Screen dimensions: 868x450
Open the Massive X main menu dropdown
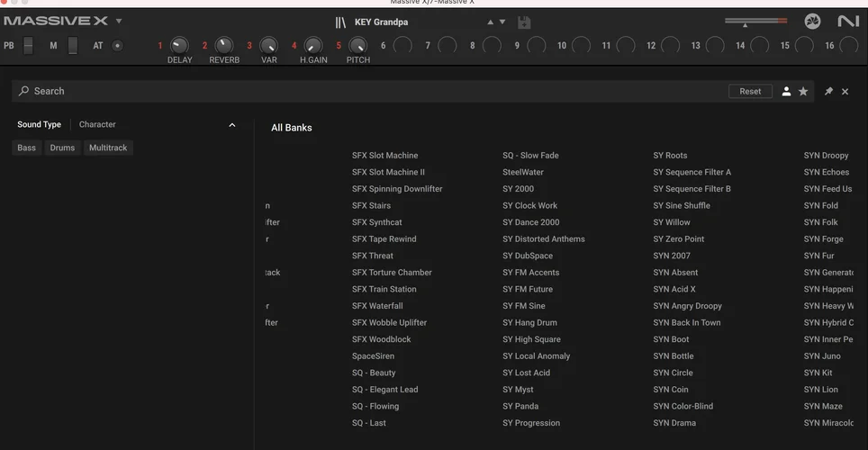[119, 22]
